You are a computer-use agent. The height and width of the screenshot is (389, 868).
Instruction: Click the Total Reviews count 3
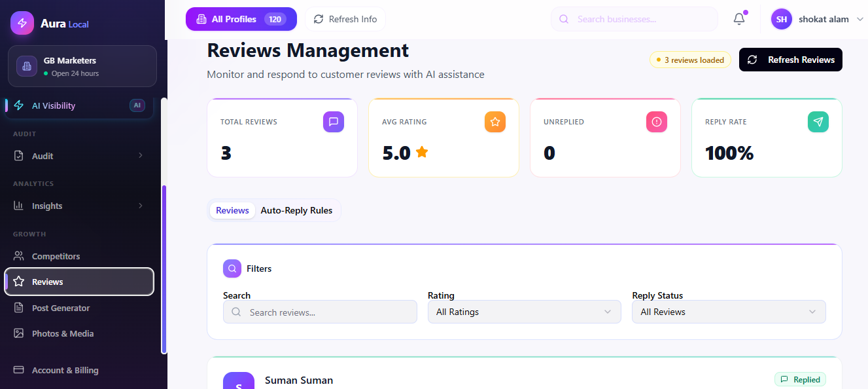pos(226,153)
